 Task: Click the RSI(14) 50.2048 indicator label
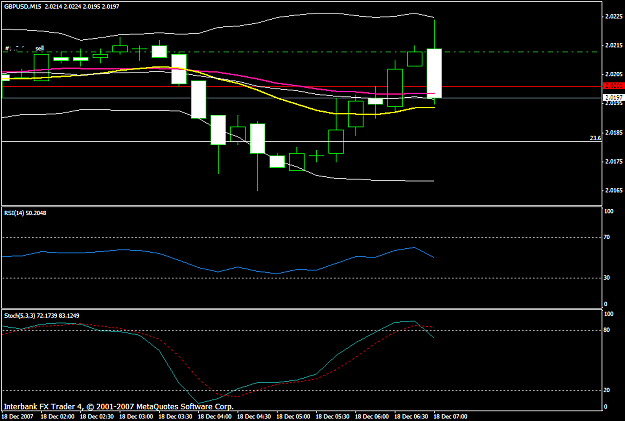click(25, 213)
